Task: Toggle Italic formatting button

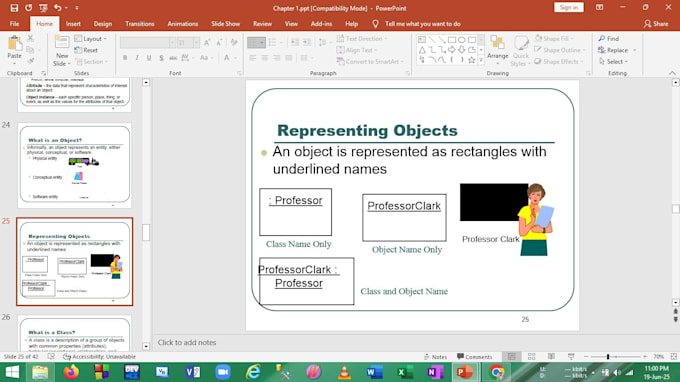Action: (x=137, y=58)
